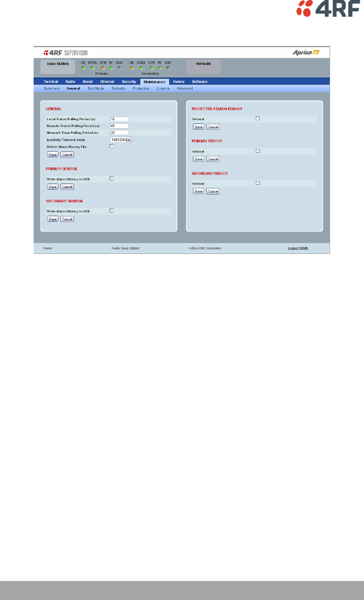Click the Primary OK status LED

(83, 68)
